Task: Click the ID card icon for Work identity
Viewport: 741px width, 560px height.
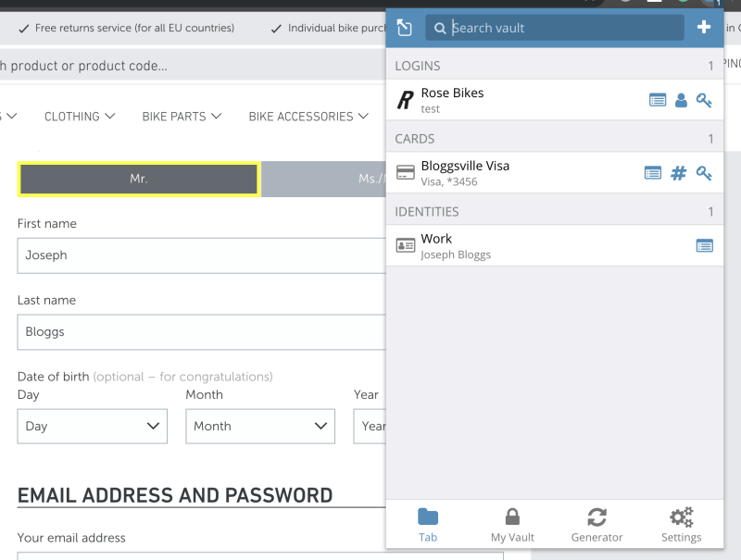Action: [405, 245]
